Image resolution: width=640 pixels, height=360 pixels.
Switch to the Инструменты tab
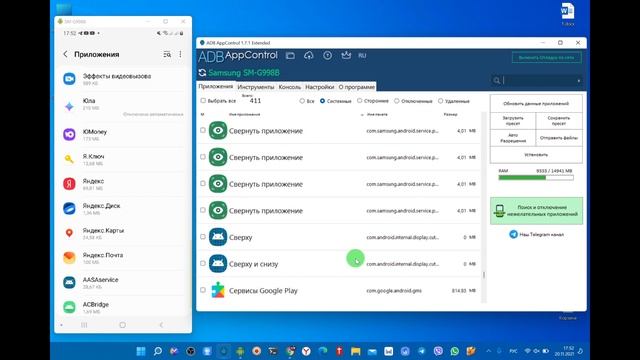pos(256,87)
